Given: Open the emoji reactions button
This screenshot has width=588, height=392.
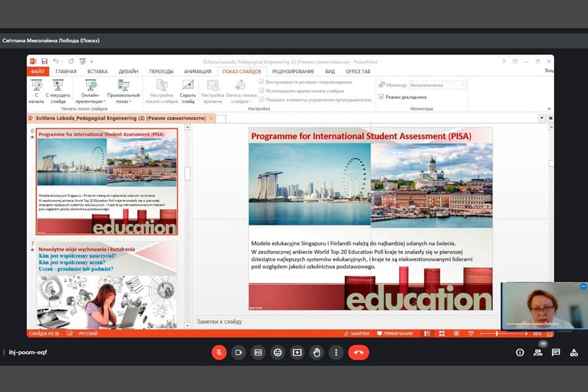Looking at the screenshot, I should 278,352.
